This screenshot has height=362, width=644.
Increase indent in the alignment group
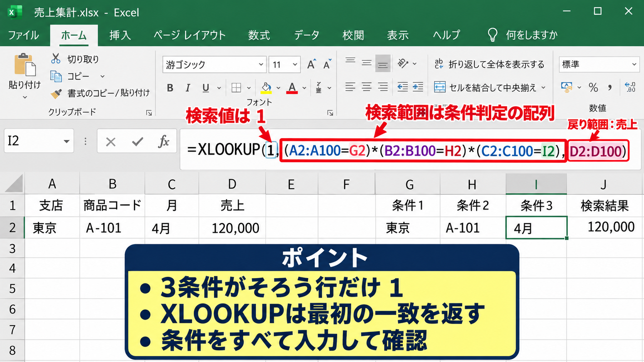tap(418, 87)
